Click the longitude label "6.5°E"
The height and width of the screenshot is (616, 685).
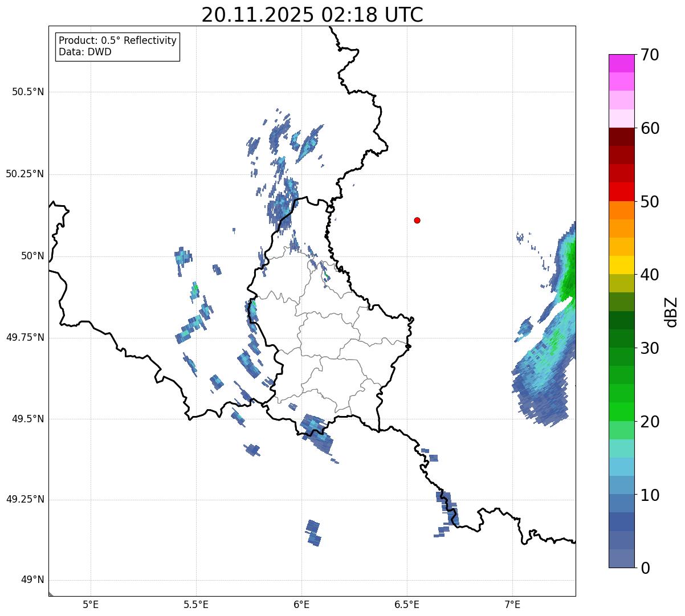pos(407,604)
